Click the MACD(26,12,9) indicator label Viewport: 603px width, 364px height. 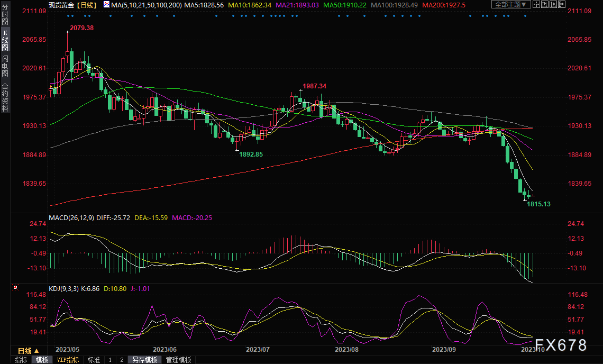pyautogui.click(x=71, y=218)
